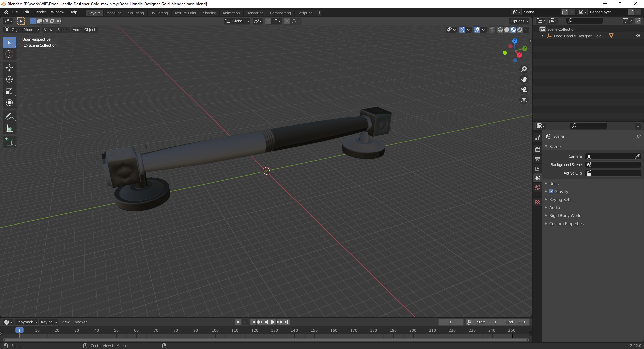Image resolution: width=644 pixels, height=349 pixels.
Task: Click the Start frame field
Action: coord(487,322)
